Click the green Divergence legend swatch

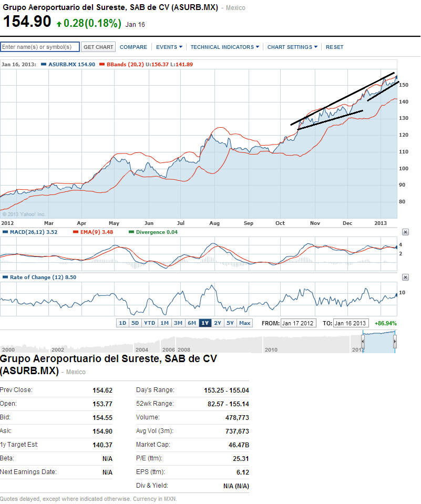point(131,232)
